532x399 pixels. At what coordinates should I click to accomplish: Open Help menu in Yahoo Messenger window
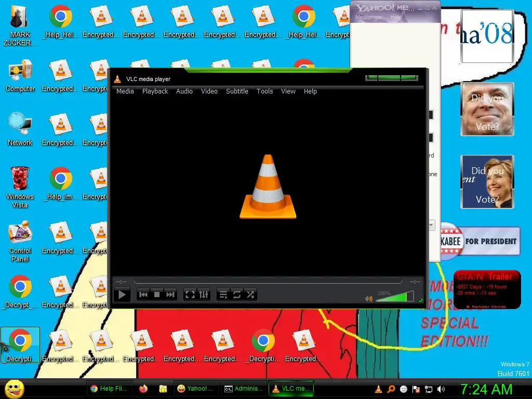tap(396, 17)
